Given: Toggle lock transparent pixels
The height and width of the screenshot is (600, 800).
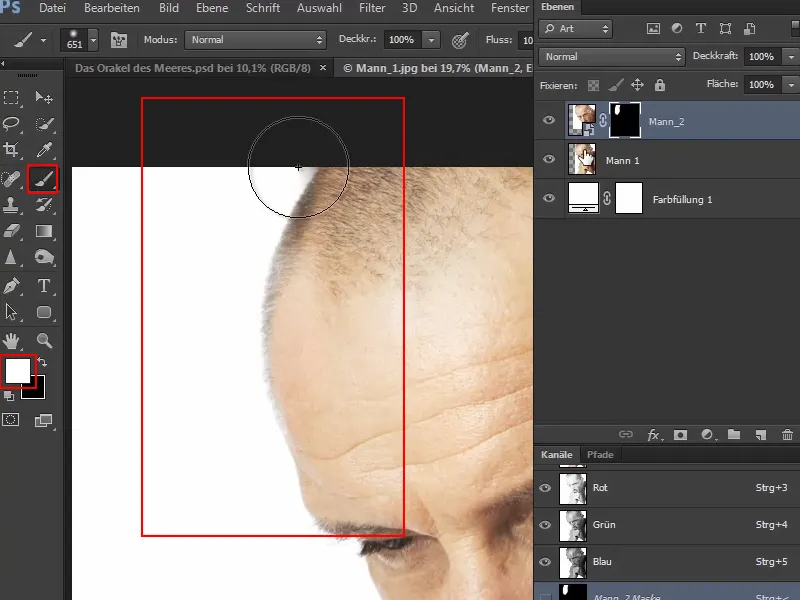Looking at the screenshot, I should tap(593, 85).
